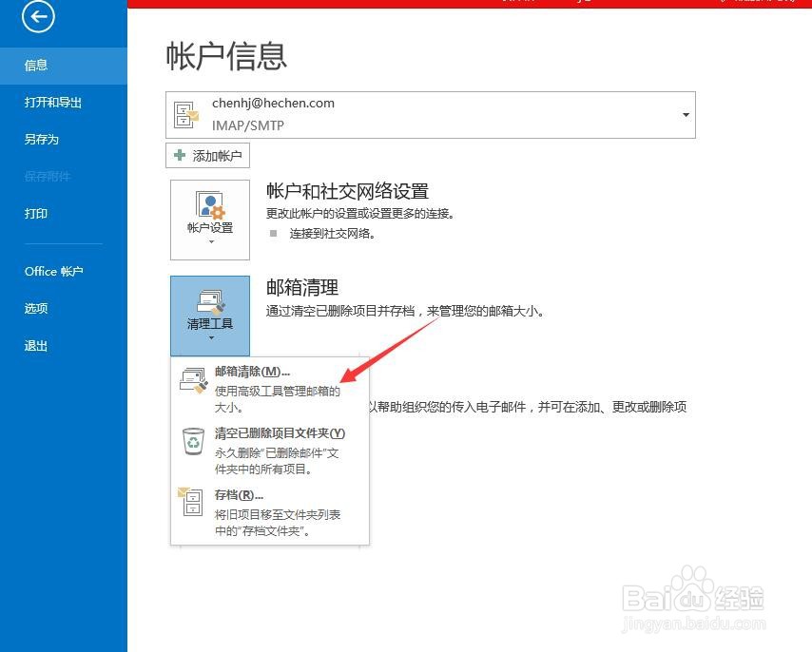Click the green plus icon beside 添加帐户
The height and width of the screenshot is (652, 812).
coord(179,156)
